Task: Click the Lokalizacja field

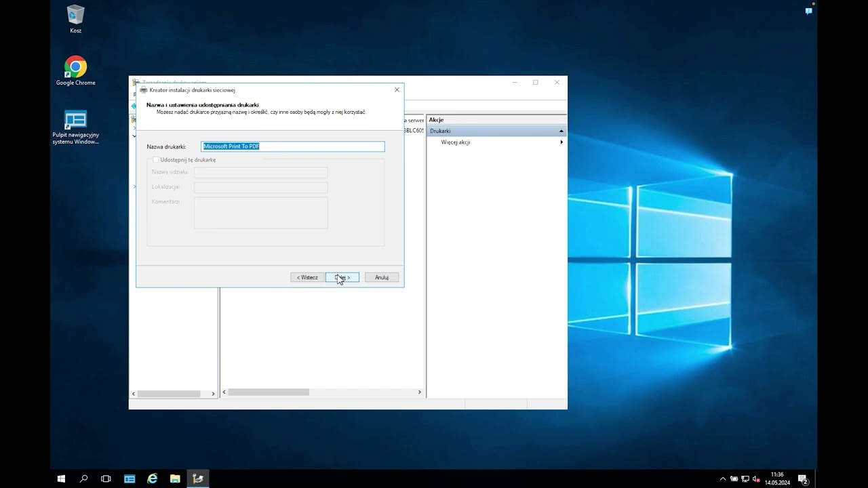Action: tap(261, 187)
